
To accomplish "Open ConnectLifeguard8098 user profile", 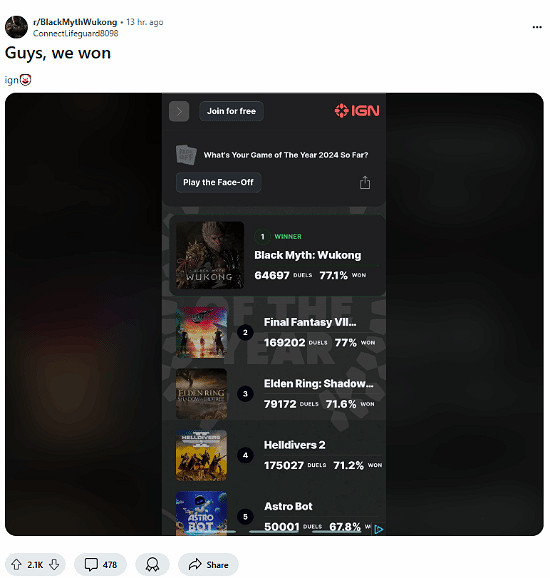I will tap(76, 34).
